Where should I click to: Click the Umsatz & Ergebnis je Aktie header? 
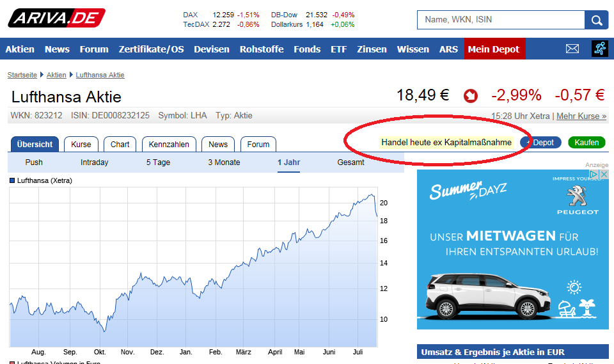pos(512,352)
